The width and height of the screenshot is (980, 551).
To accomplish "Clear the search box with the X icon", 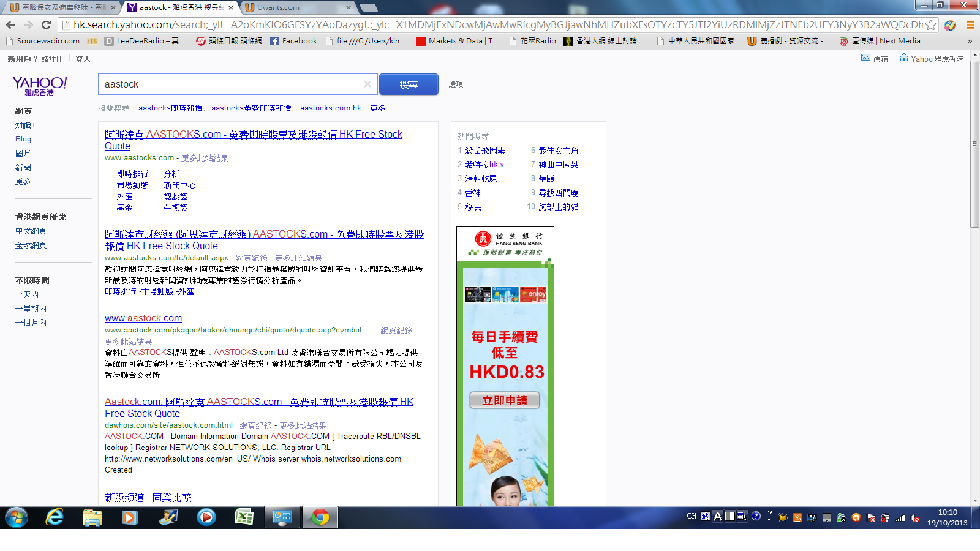I will point(367,84).
